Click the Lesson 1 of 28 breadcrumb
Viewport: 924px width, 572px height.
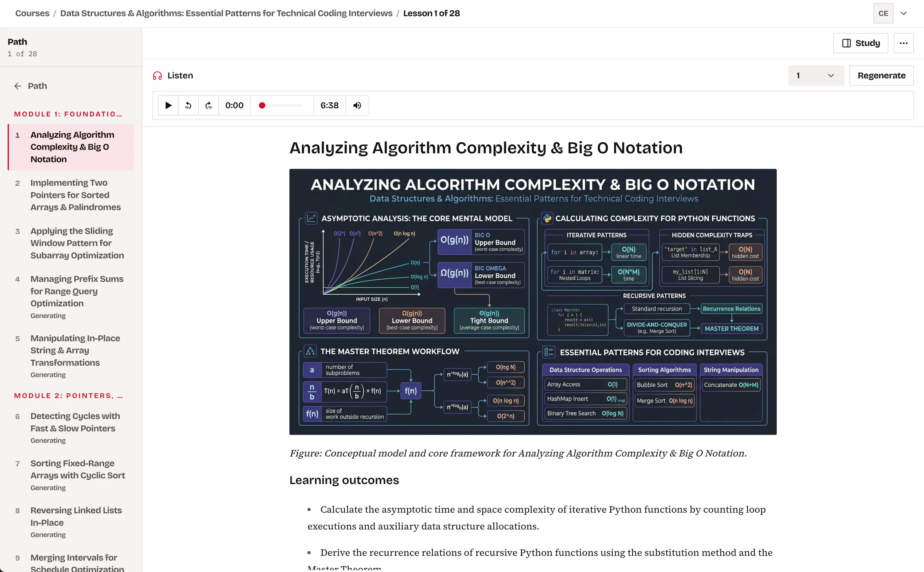[431, 13]
